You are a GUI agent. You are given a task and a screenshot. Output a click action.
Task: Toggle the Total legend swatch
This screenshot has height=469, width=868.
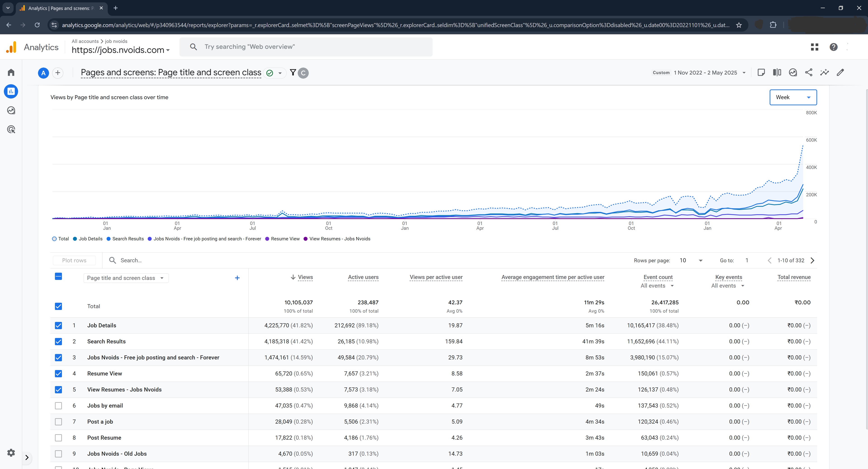(54, 239)
